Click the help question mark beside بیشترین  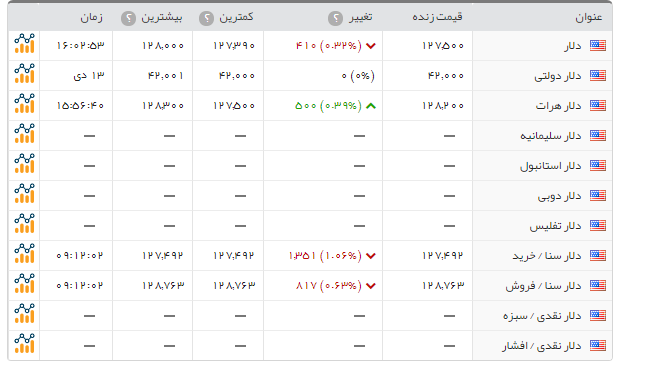(x=128, y=18)
